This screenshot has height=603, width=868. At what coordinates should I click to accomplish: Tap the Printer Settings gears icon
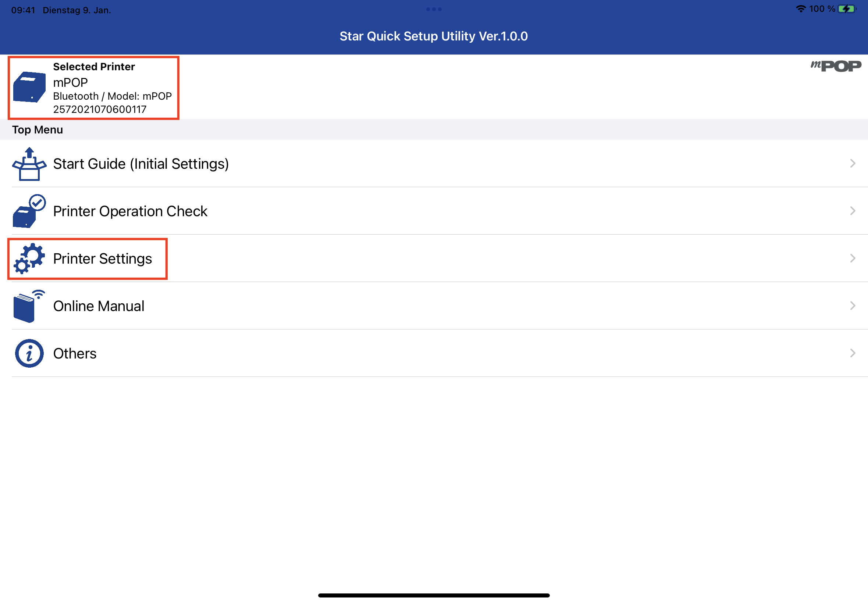point(29,259)
